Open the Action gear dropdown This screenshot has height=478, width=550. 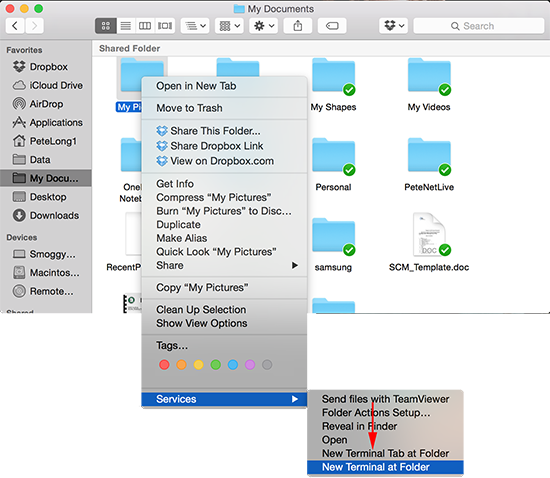[x=264, y=26]
